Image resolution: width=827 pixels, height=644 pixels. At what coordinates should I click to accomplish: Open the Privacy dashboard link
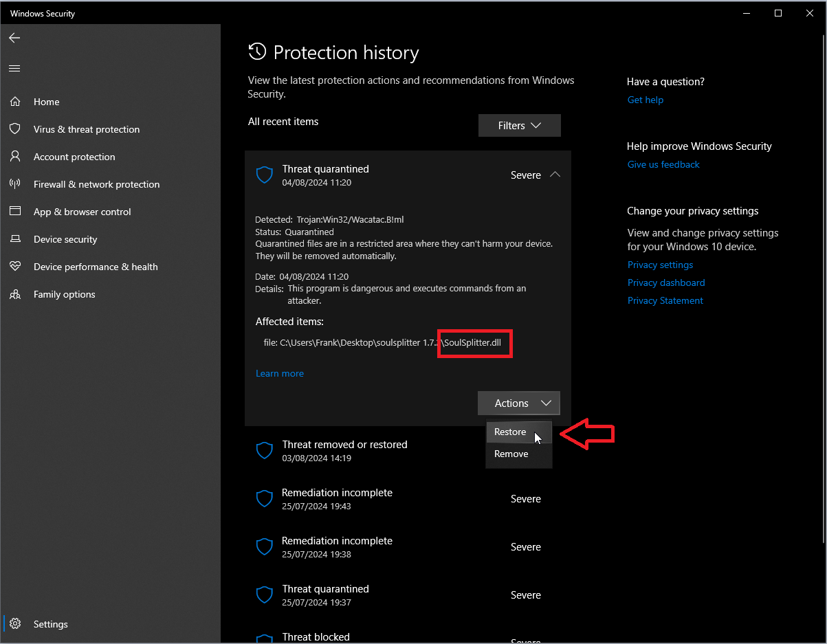click(x=666, y=282)
